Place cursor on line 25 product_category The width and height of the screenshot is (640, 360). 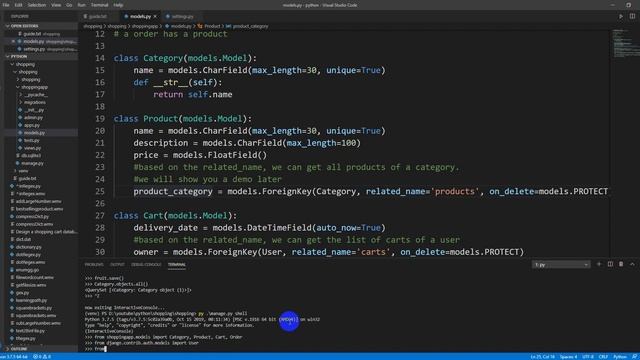(173, 191)
